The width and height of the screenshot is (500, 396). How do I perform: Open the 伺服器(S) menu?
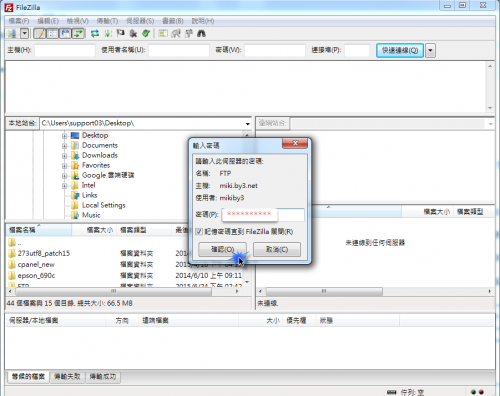pyautogui.click(x=140, y=21)
